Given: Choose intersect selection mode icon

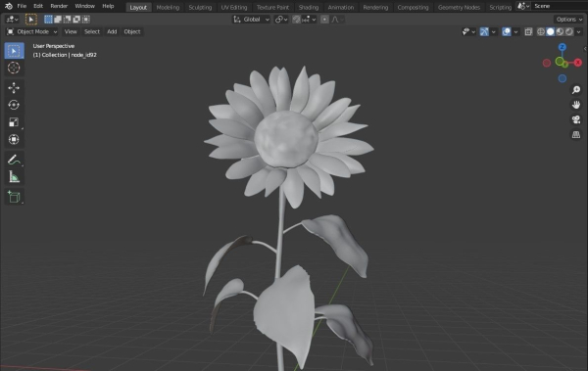Looking at the screenshot, I should pos(86,20).
